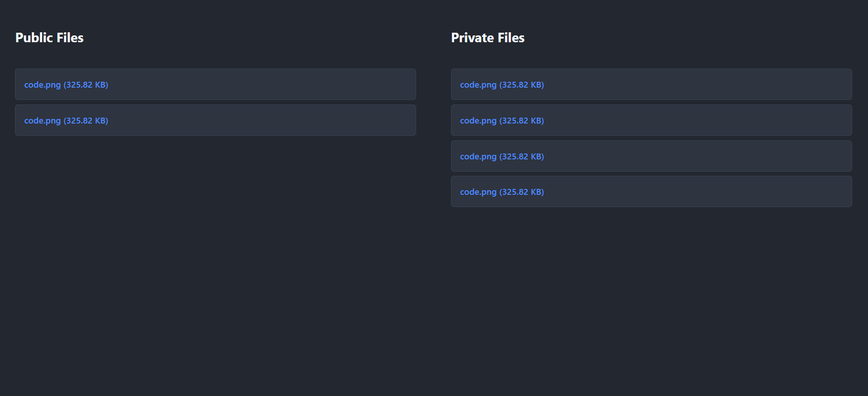Click the Private Files heading

point(488,38)
